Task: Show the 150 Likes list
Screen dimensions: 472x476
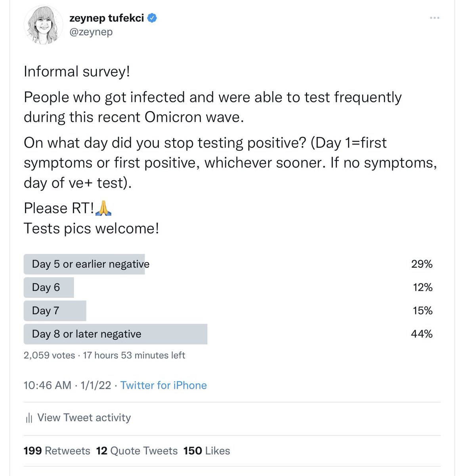Action: click(206, 451)
